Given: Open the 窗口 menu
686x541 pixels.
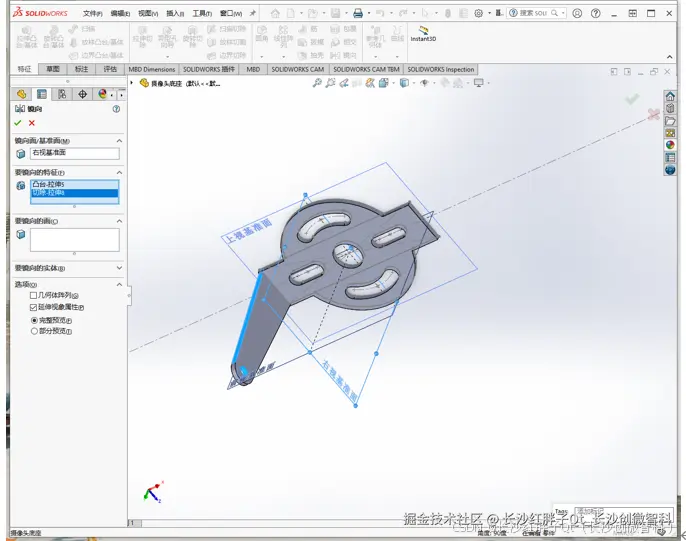Looking at the screenshot, I should [231, 14].
